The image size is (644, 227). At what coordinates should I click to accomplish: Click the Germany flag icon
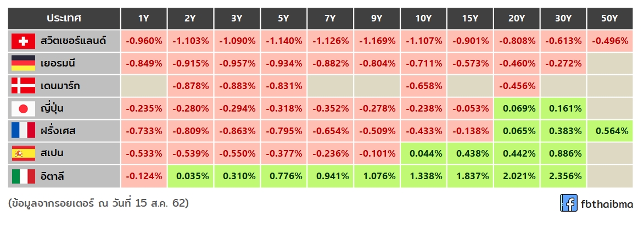[24, 63]
